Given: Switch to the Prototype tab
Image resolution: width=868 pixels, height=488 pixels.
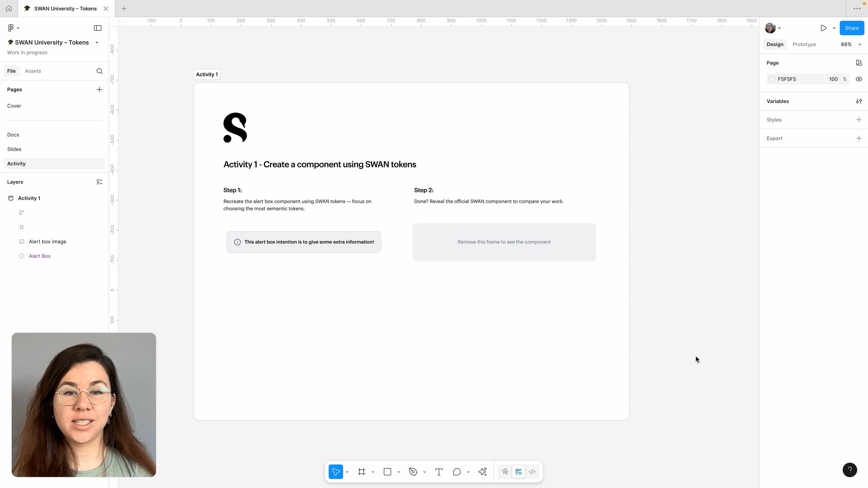Looking at the screenshot, I should click(x=804, y=45).
